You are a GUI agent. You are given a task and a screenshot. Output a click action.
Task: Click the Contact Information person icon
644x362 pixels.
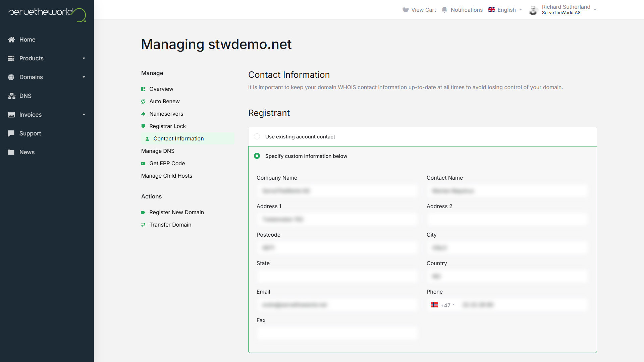click(147, 139)
